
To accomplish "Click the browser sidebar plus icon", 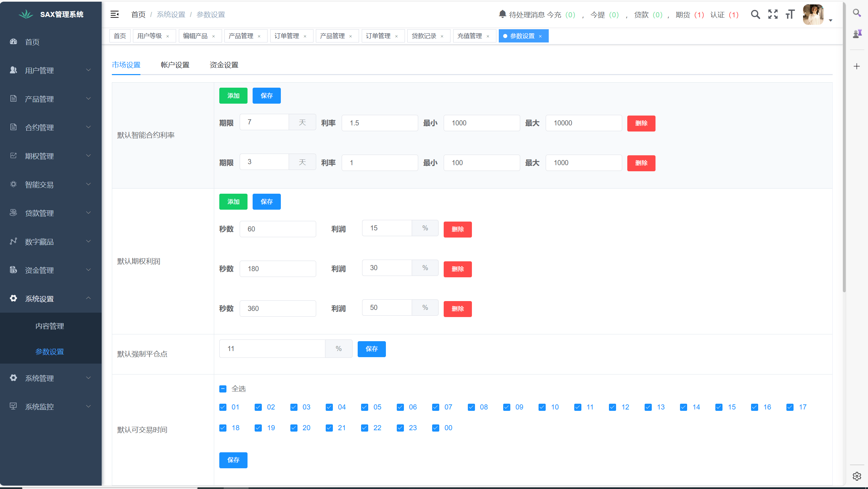I will point(857,66).
